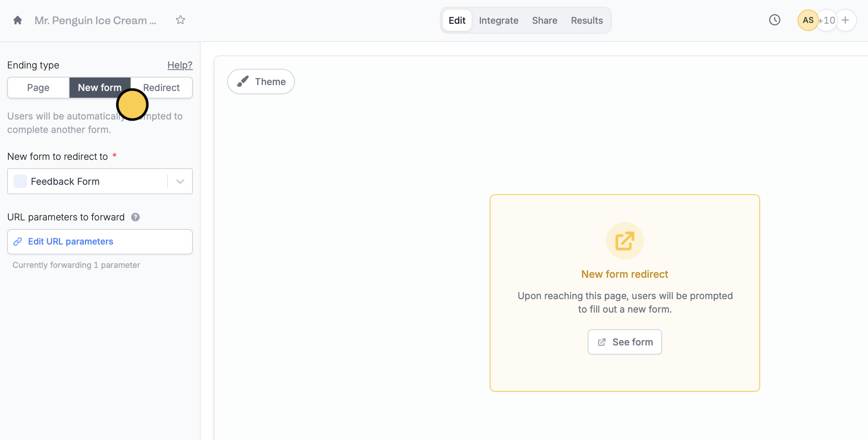The image size is (868, 440).
Task: Open the Results tab
Action: pyautogui.click(x=587, y=20)
